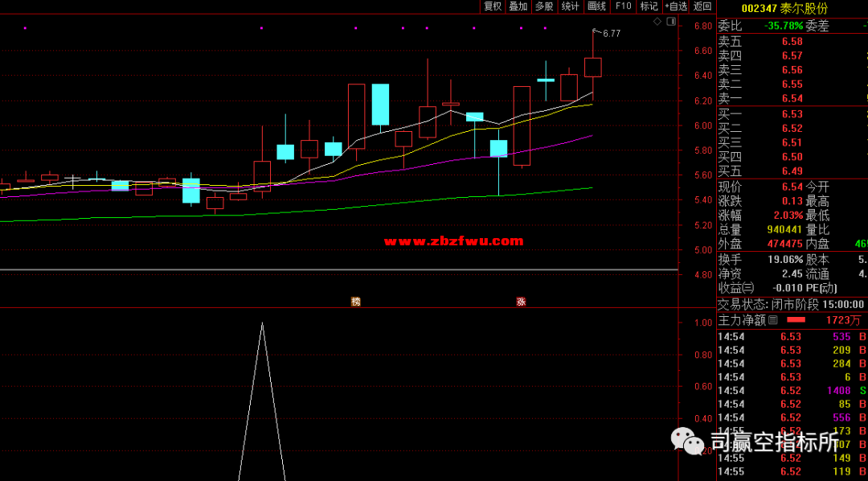Open the 复权 adjustment menu
Viewport: 868px width, 481px height.
[493, 6]
